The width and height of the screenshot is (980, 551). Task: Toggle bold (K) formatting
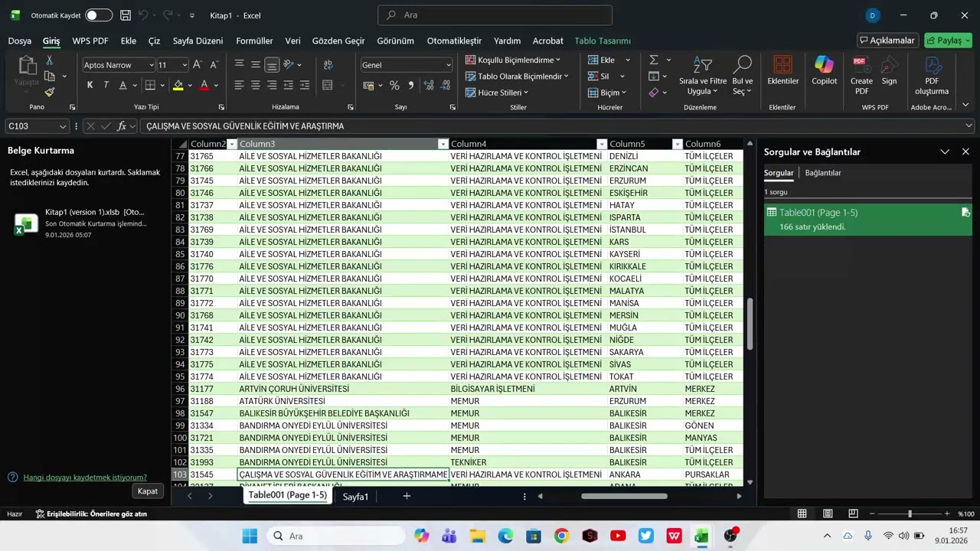(x=90, y=85)
